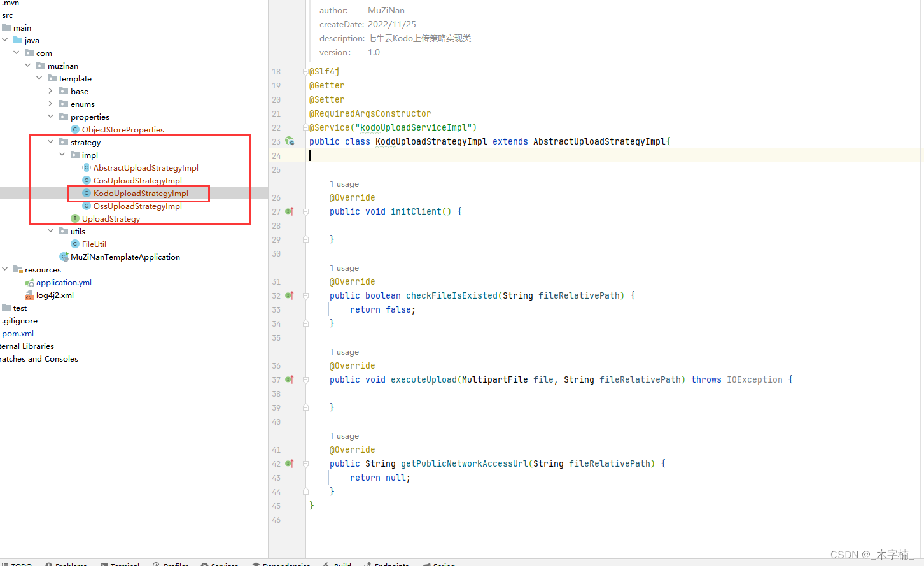924x566 pixels.
Task: Select CosUploadStrategyImpl in the project tree
Action: [x=137, y=180]
